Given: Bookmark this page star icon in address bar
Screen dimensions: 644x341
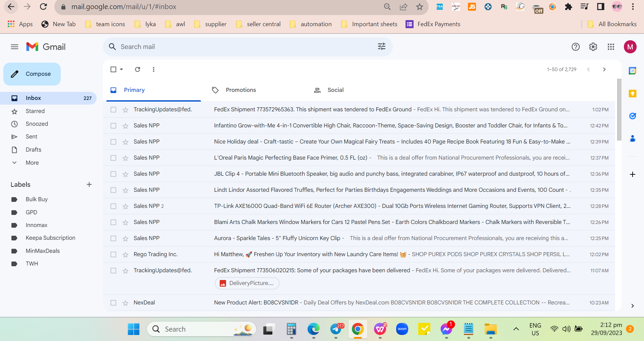Looking at the screenshot, I should [x=420, y=7].
